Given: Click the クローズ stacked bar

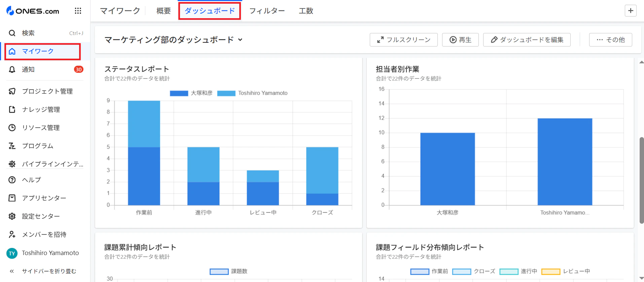Looking at the screenshot, I should [x=322, y=176].
